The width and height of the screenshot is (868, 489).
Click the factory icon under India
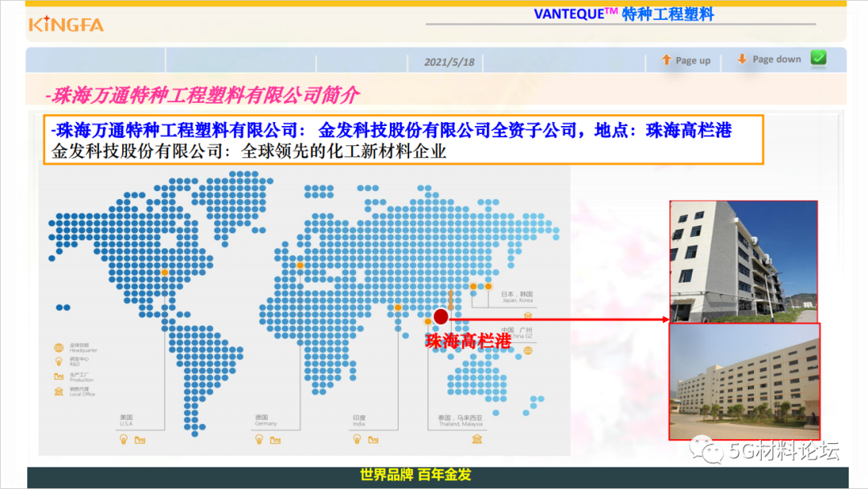tap(373, 440)
